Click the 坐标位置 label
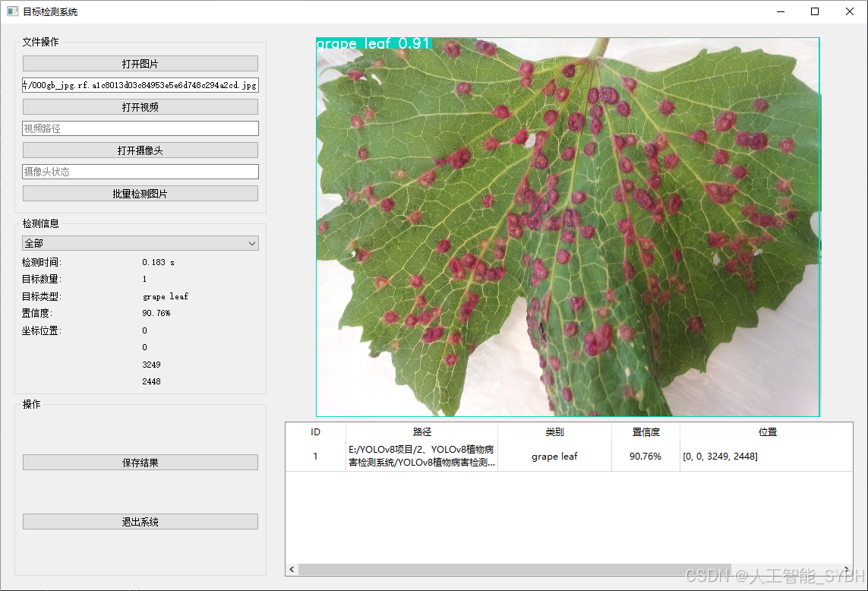This screenshot has height=591, width=868. [x=42, y=330]
